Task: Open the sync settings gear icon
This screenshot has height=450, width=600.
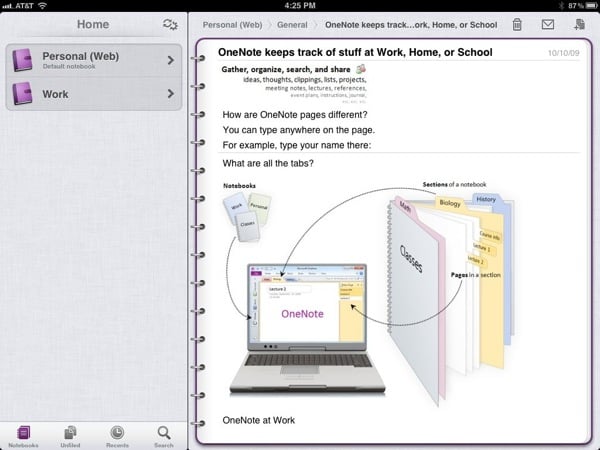Action: pos(170,24)
